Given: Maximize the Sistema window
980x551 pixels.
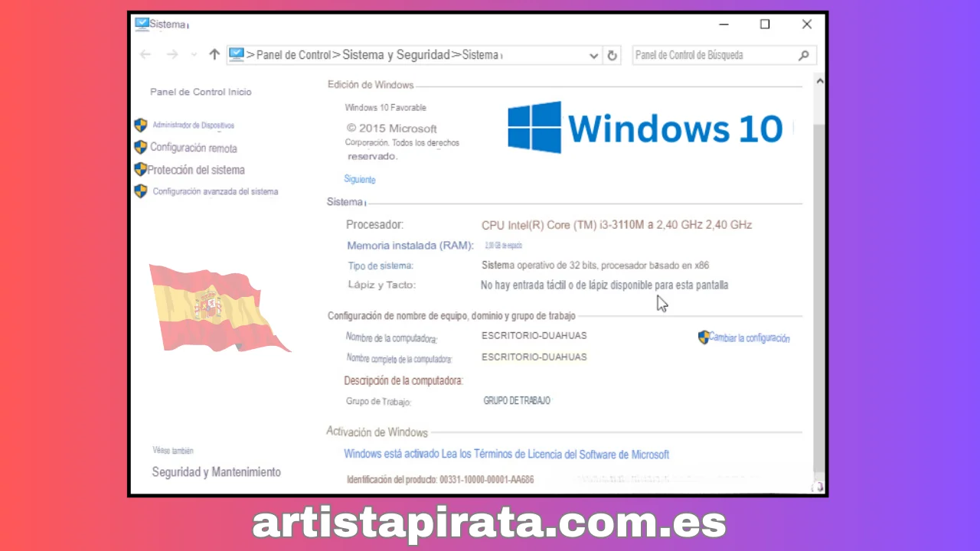Looking at the screenshot, I should [x=765, y=24].
